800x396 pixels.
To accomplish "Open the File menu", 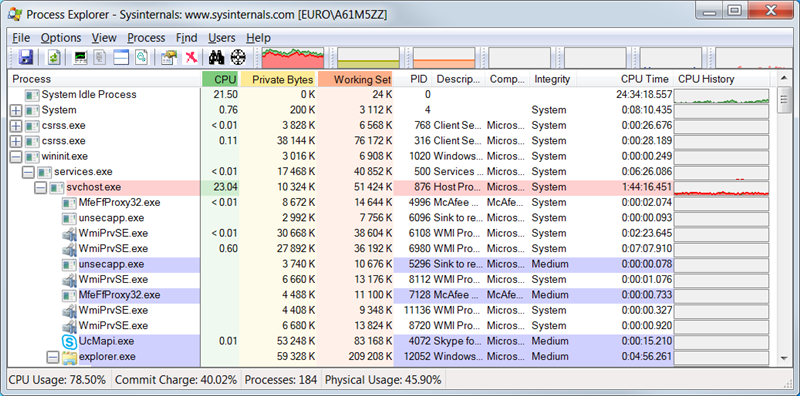I will click(x=21, y=38).
